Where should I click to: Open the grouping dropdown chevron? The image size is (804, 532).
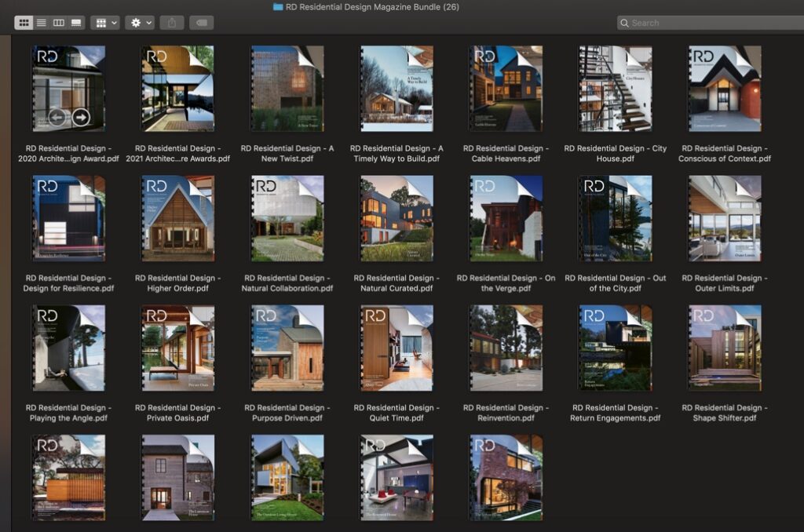click(114, 22)
